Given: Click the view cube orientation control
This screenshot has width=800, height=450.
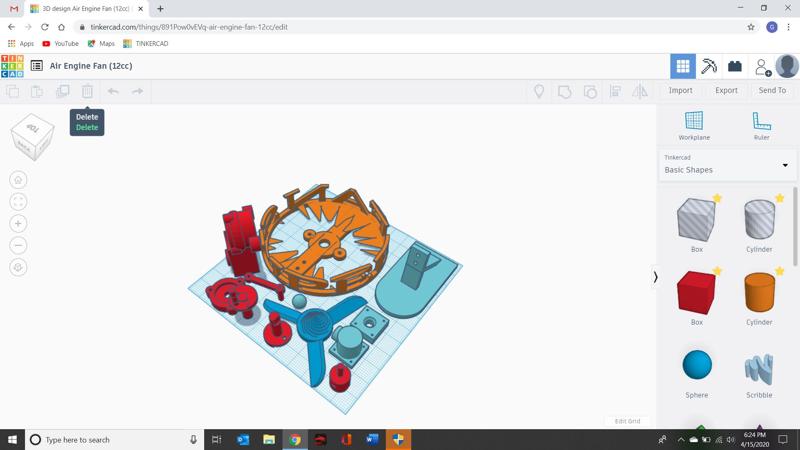Looking at the screenshot, I should click(x=32, y=137).
